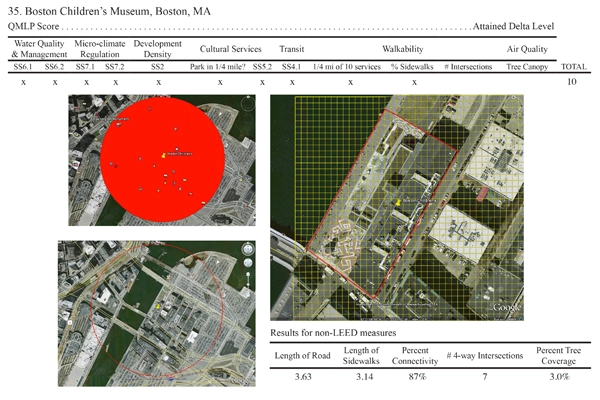This screenshot has width=600, height=400.
Task: Open the red quarter-mile radius map image
Action: click(162, 160)
